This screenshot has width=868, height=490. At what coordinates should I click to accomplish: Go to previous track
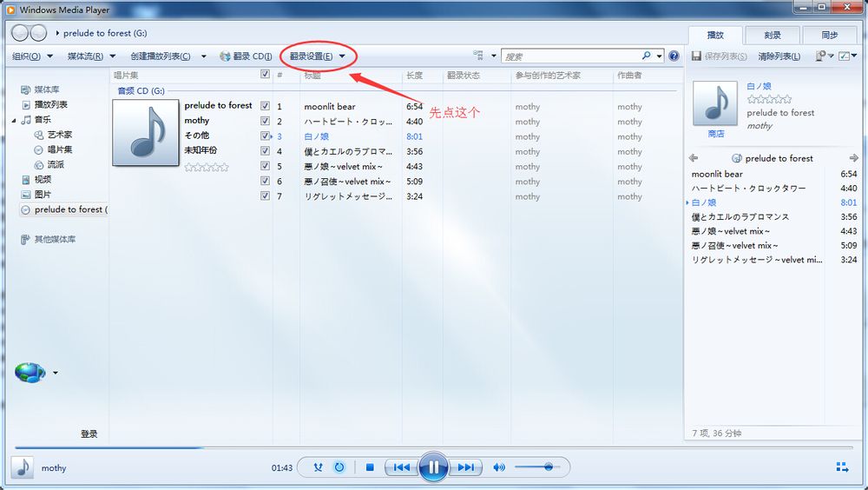point(401,467)
